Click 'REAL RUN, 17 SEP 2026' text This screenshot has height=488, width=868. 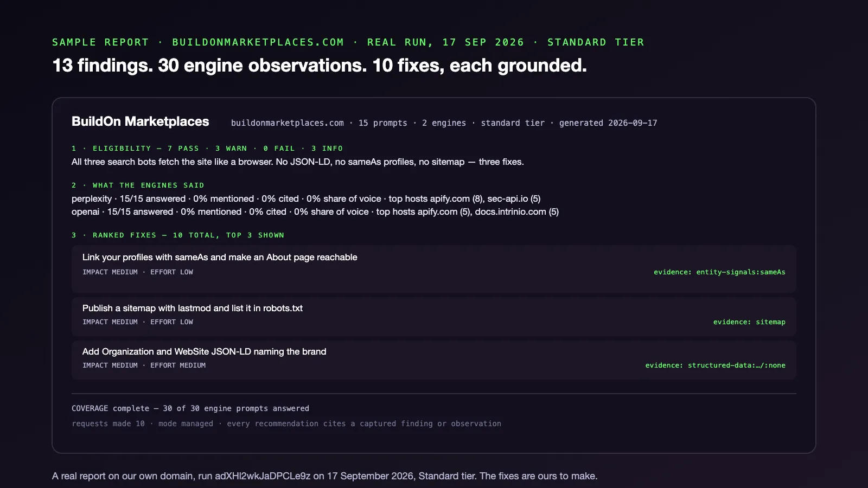446,42
